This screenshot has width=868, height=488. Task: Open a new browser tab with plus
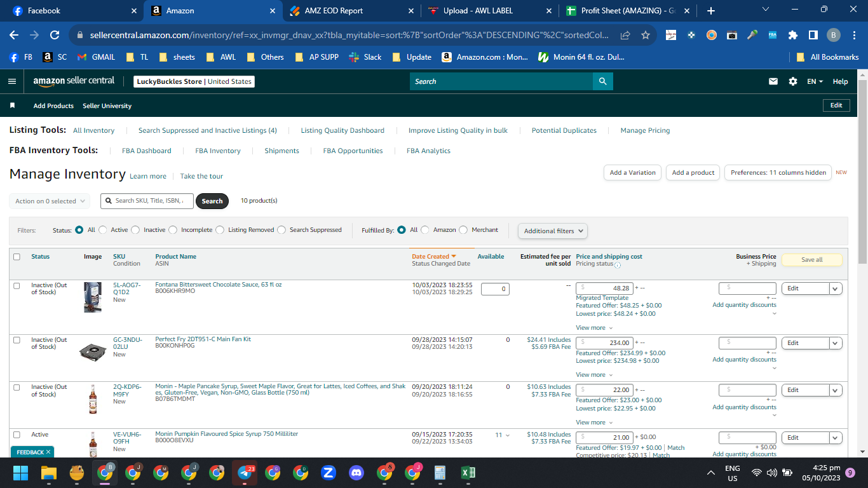coord(711,11)
